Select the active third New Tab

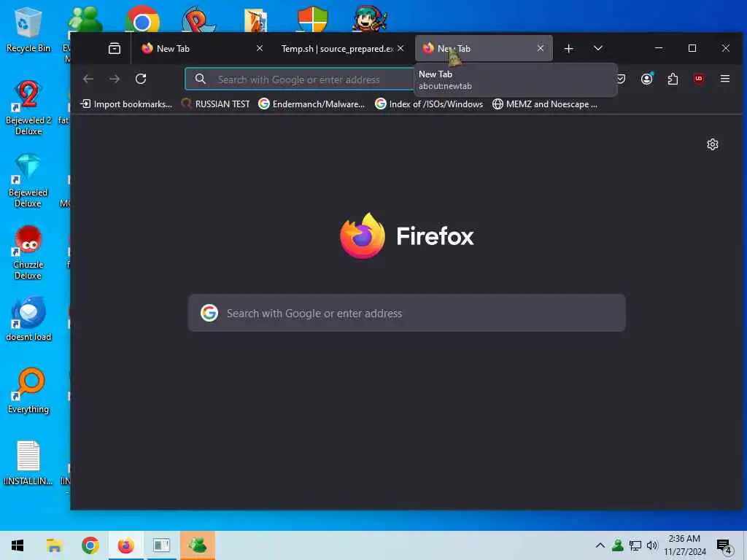pyautogui.click(x=484, y=49)
